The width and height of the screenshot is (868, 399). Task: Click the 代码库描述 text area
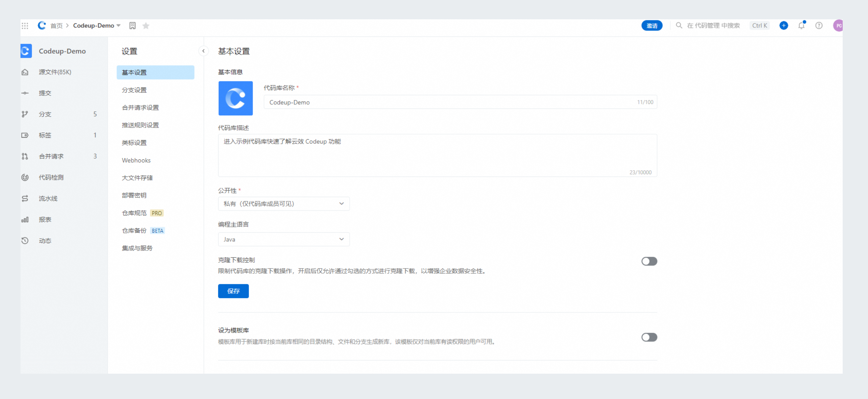[x=437, y=156]
